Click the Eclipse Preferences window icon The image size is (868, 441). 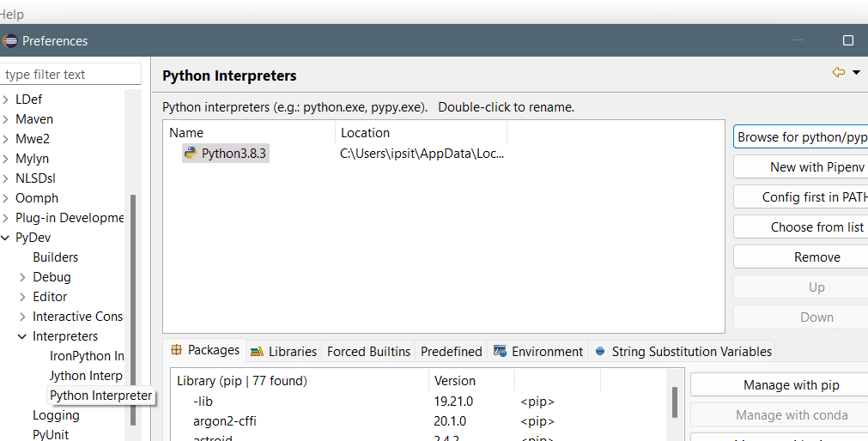click(x=10, y=40)
